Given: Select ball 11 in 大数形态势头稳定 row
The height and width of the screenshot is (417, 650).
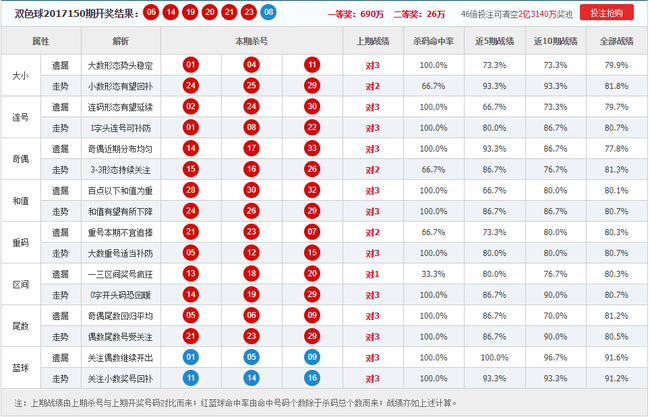Looking at the screenshot, I should (312, 65).
